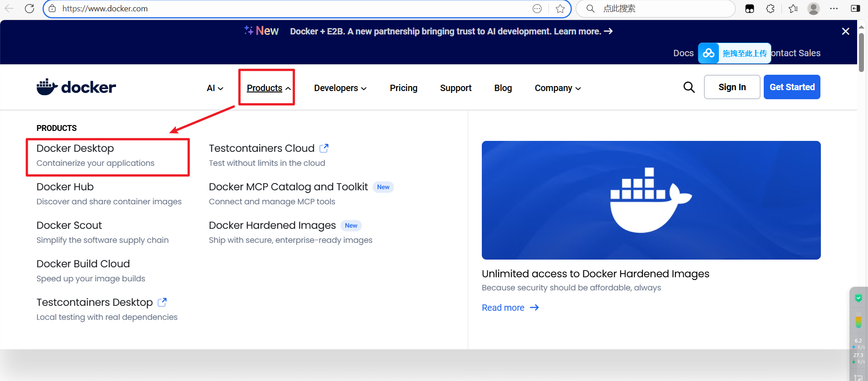Open Docker Build Cloud product page
868x381 pixels.
(x=83, y=264)
